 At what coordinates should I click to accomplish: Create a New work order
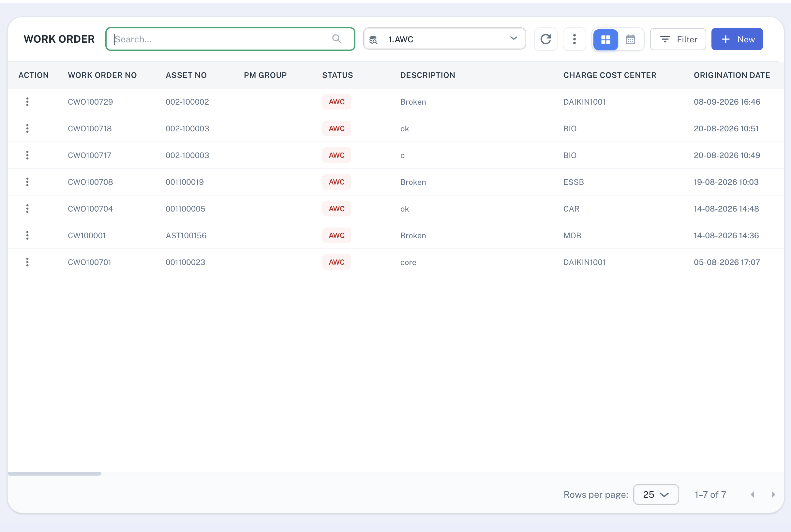click(x=737, y=39)
